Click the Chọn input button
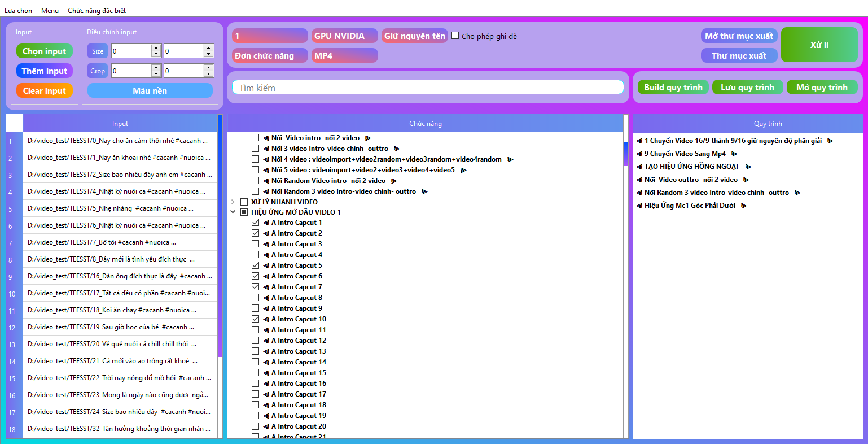868x444 pixels. pyautogui.click(x=45, y=51)
